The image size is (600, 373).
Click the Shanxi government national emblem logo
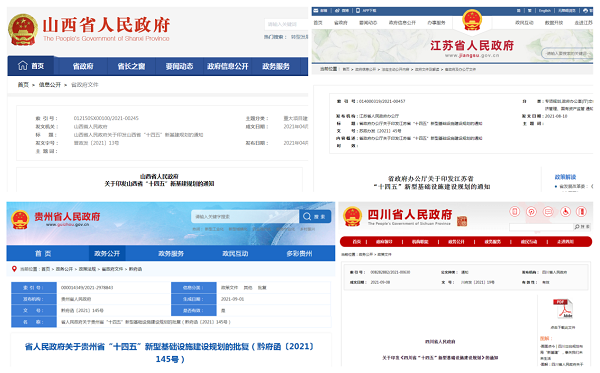[23, 29]
